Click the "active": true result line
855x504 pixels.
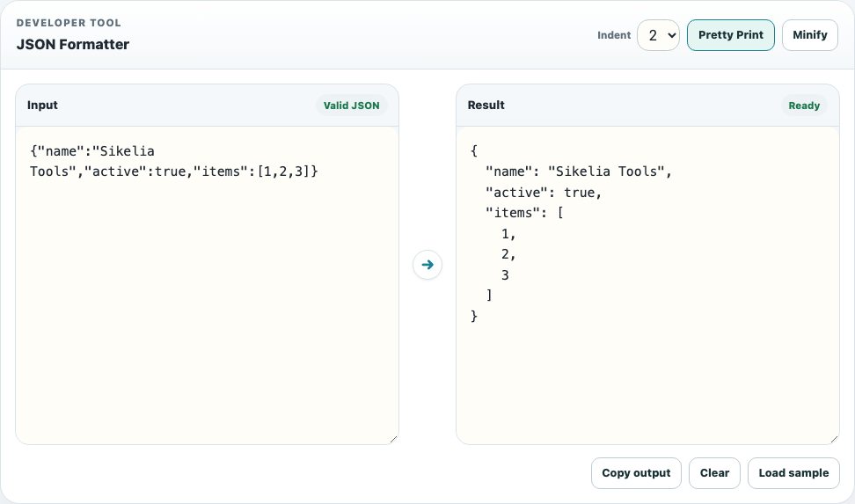click(543, 192)
